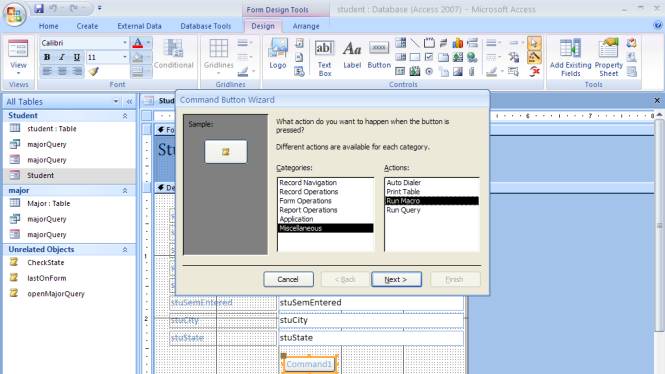Click Next in Command Button Wizard
This screenshot has width=665, height=374.
[x=396, y=279]
